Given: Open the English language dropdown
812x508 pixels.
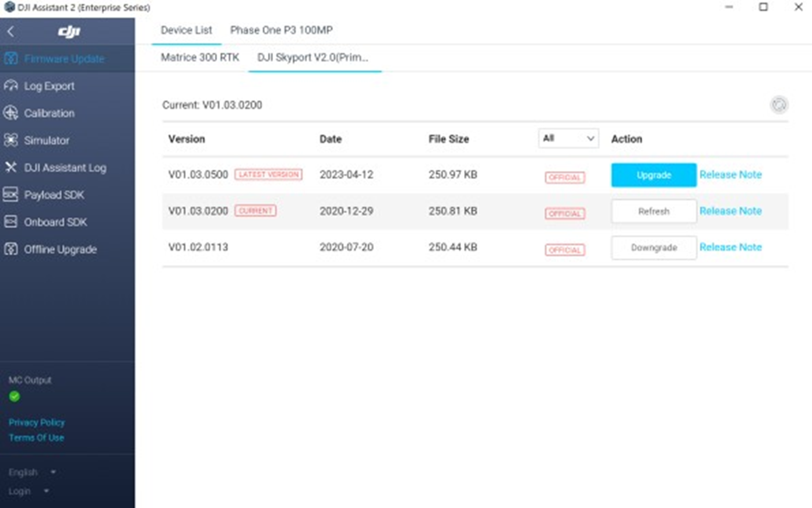Looking at the screenshot, I should pos(32,472).
